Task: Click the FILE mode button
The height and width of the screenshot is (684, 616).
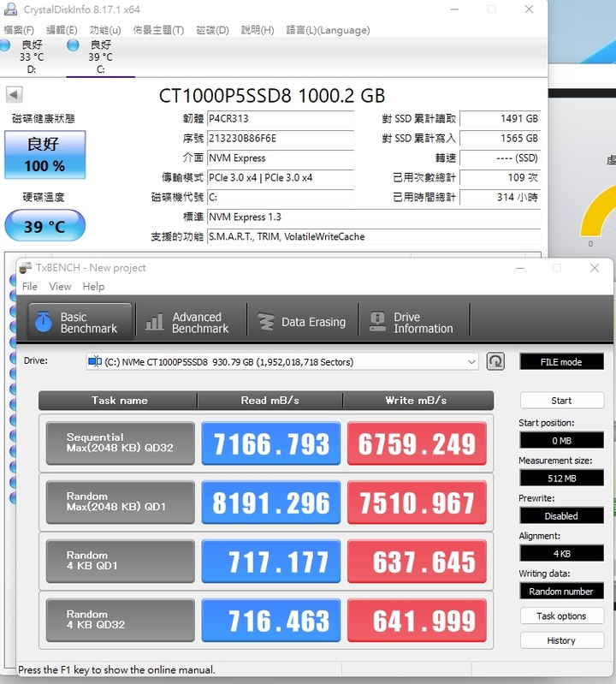Action: [x=561, y=361]
